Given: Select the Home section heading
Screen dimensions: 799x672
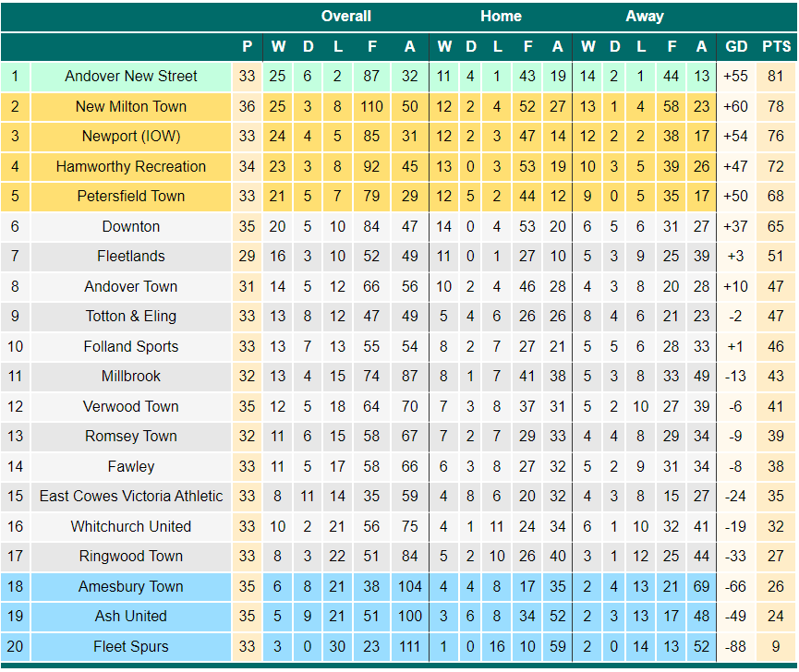Looking at the screenshot, I should tap(501, 17).
